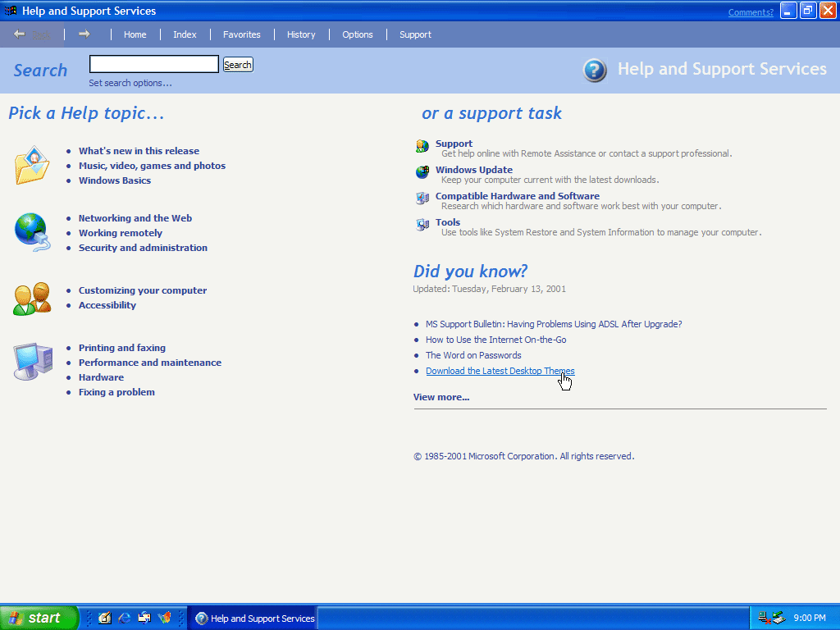The height and width of the screenshot is (630, 840).
Task: Open the Start menu
Action: 39,618
